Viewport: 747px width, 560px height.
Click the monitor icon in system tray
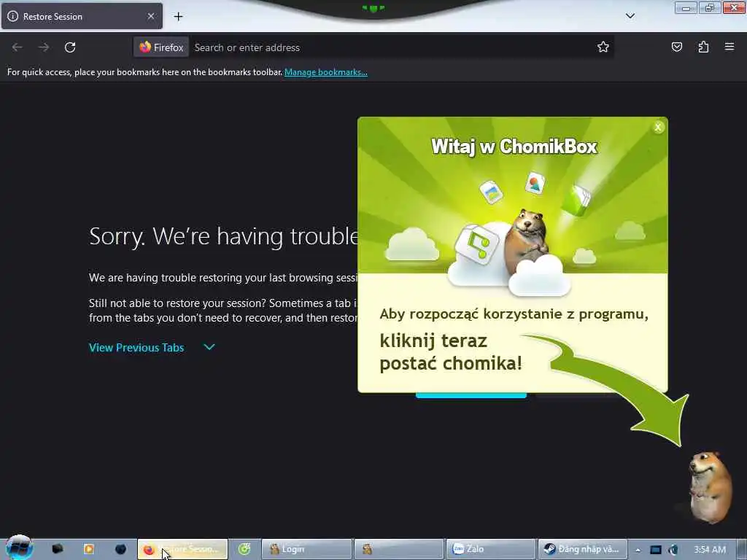click(x=656, y=550)
